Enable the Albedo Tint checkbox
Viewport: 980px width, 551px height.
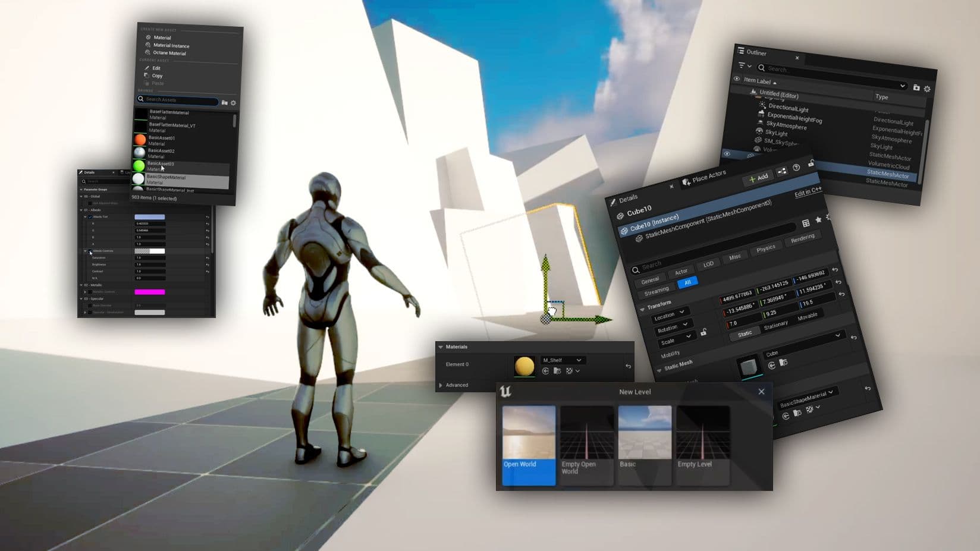click(x=90, y=217)
